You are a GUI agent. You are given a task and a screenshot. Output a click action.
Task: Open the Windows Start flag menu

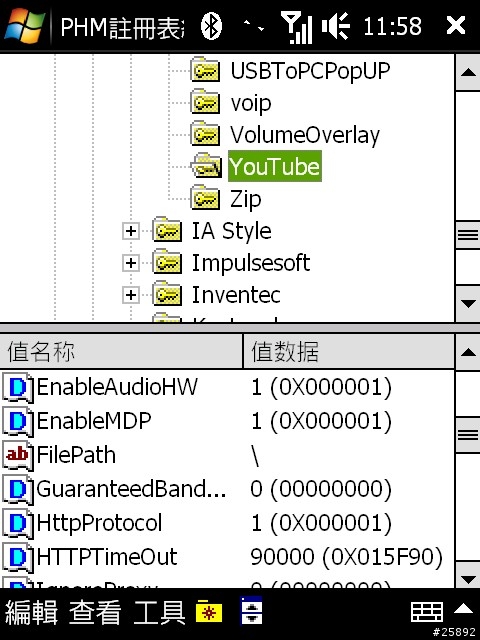tap(24, 25)
